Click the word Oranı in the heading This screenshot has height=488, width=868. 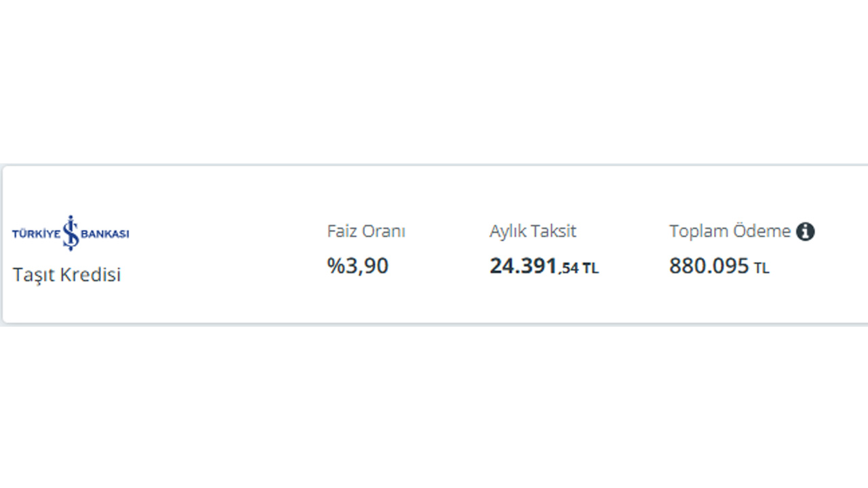tap(384, 231)
